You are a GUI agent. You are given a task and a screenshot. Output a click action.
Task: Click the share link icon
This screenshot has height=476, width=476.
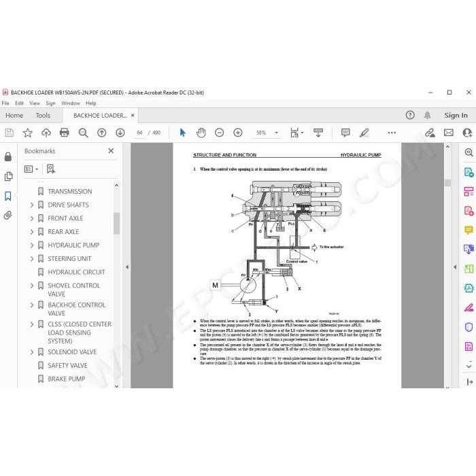[x=430, y=133]
